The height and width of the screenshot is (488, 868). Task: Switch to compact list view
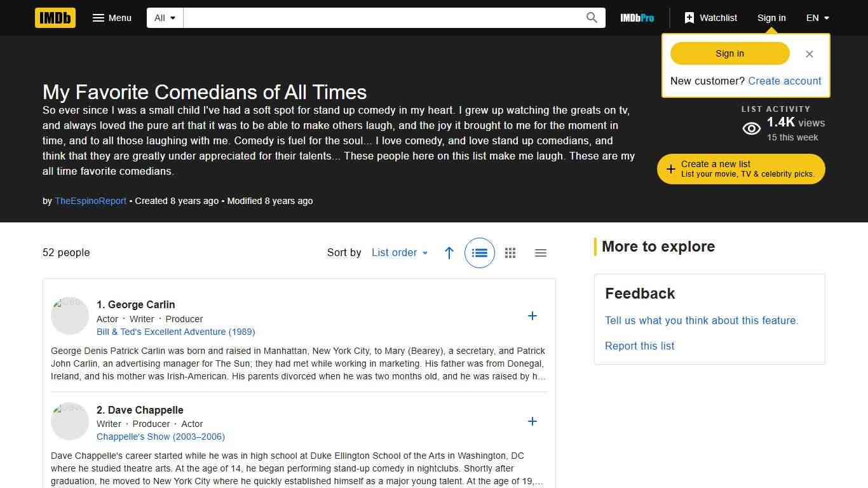coord(541,253)
